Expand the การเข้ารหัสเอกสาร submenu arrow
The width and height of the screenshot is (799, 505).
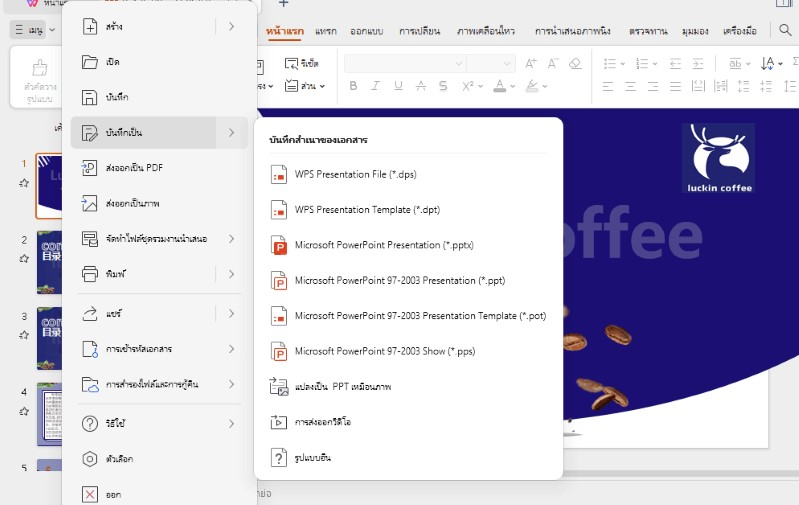tap(231, 349)
